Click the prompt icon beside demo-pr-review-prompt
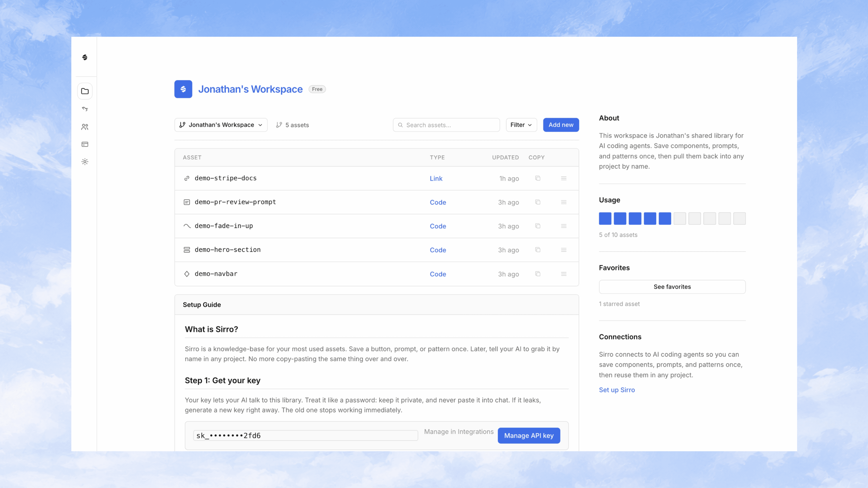868x488 pixels. (187, 202)
